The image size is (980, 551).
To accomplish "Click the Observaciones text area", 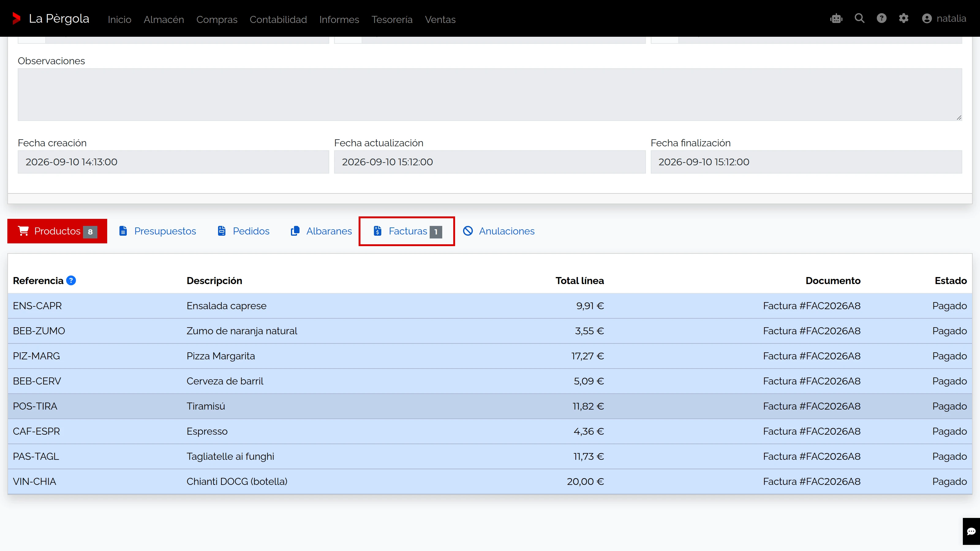I will coord(490,95).
